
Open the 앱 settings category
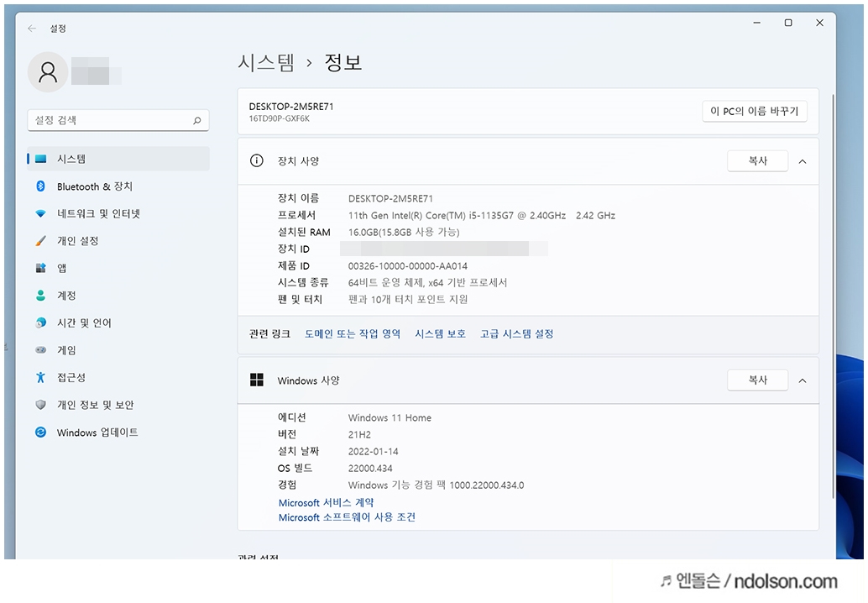click(x=118, y=268)
